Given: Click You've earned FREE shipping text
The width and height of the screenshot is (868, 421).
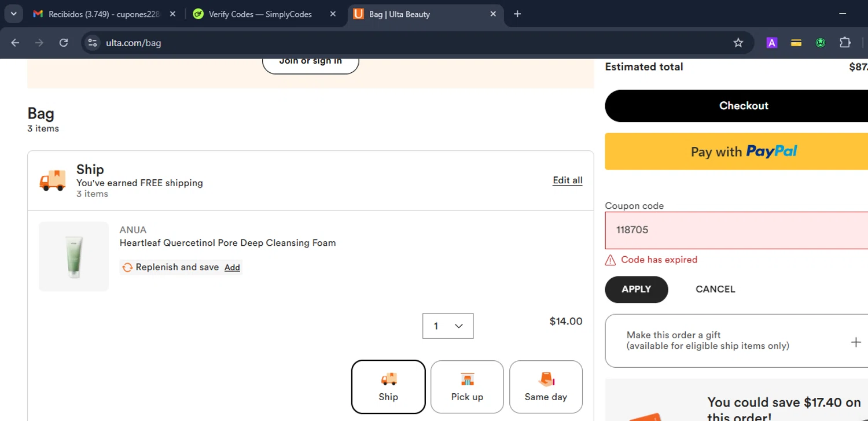Looking at the screenshot, I should (139, 183).
